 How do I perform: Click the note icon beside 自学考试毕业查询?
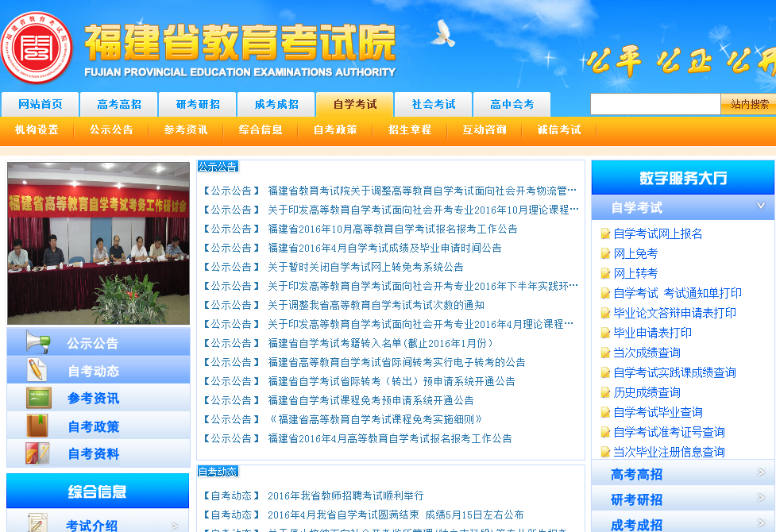(x=604, y=412)
